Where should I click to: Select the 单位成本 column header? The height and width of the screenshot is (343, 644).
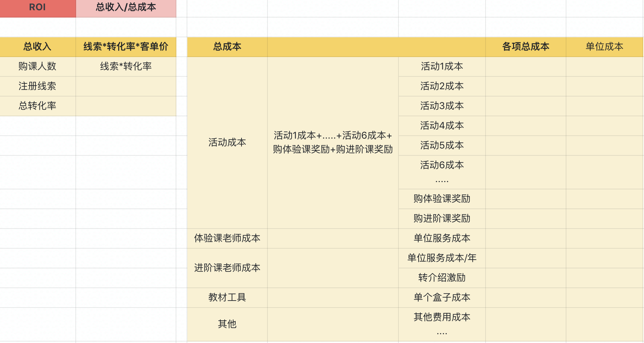tap(604, 47)
